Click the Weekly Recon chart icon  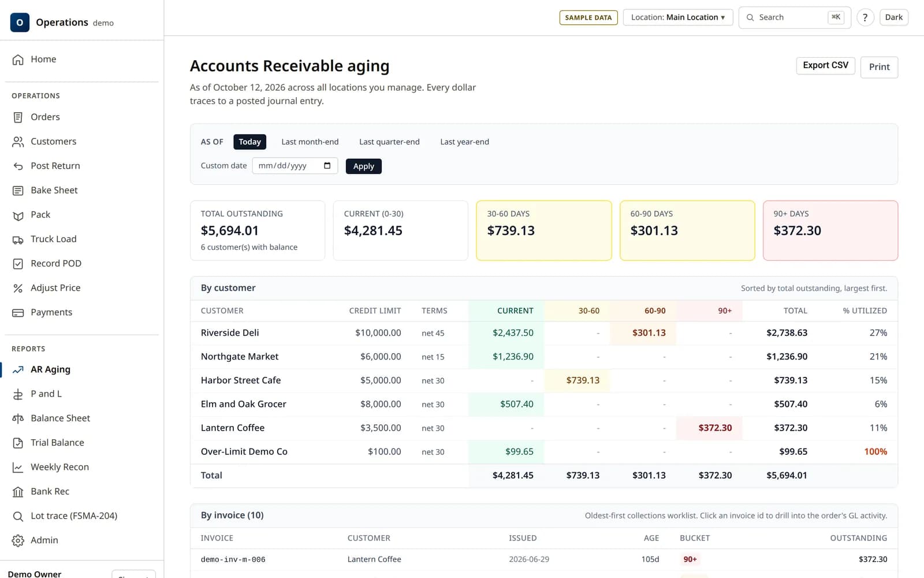18,467
